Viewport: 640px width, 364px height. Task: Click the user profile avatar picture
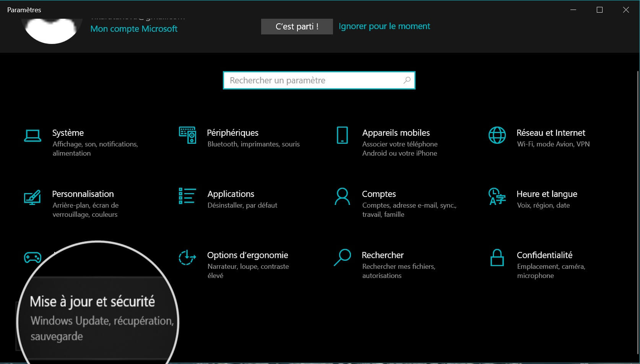(x=52, y=31)
